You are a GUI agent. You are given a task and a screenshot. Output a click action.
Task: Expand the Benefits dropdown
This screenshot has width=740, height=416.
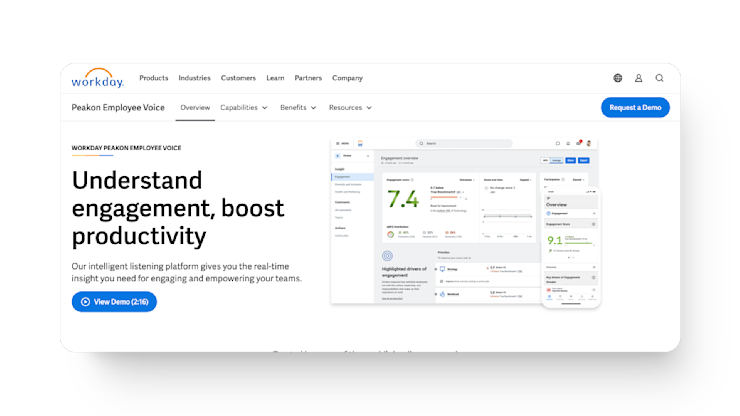[x=298, y=108]
